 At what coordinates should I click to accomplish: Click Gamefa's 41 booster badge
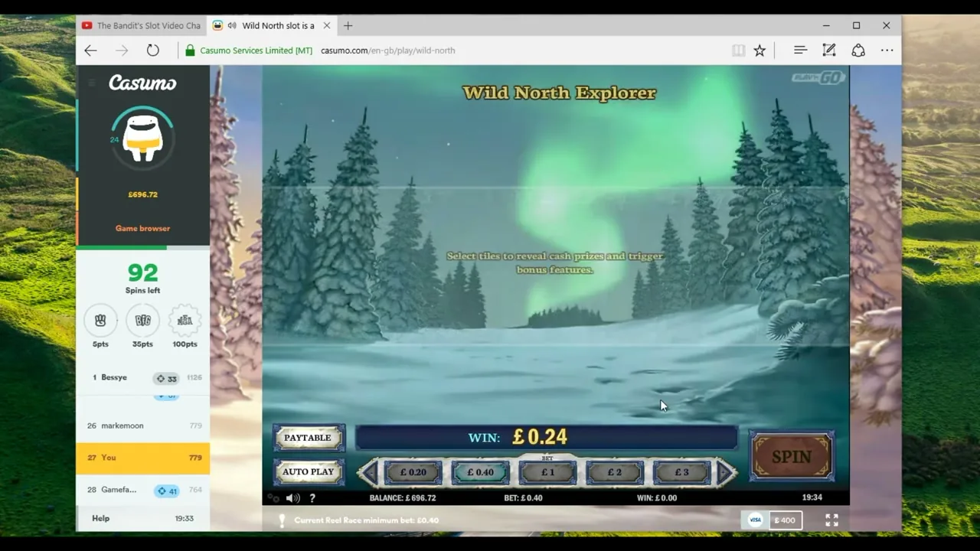click(166, 491)
